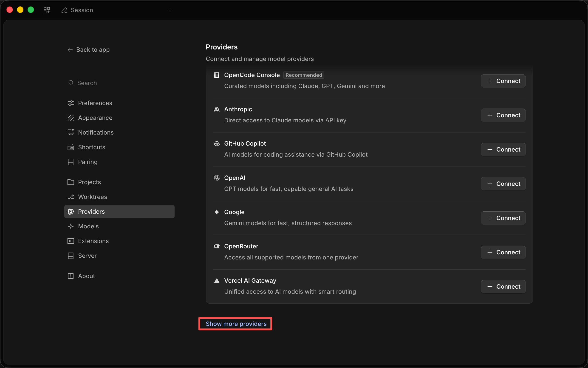Click the Worktrees branch icon
This screenshot has height=368, width=588.
[71, 197]
